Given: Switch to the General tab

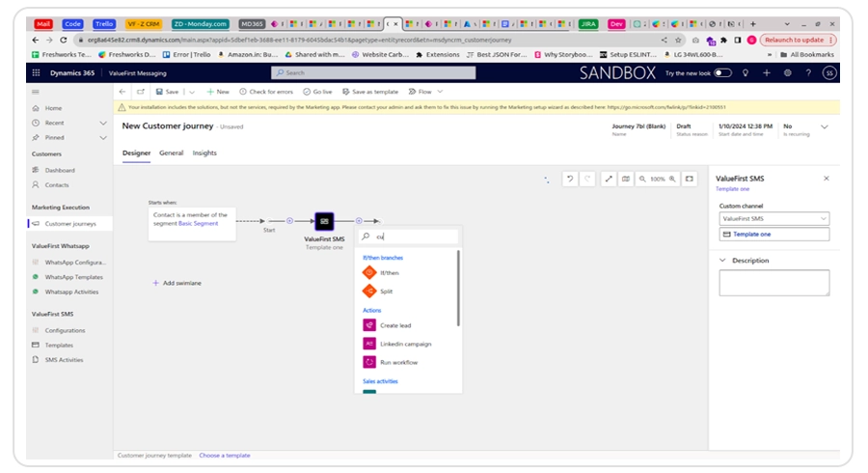Looking at the screenshot, I should [171, 153].
